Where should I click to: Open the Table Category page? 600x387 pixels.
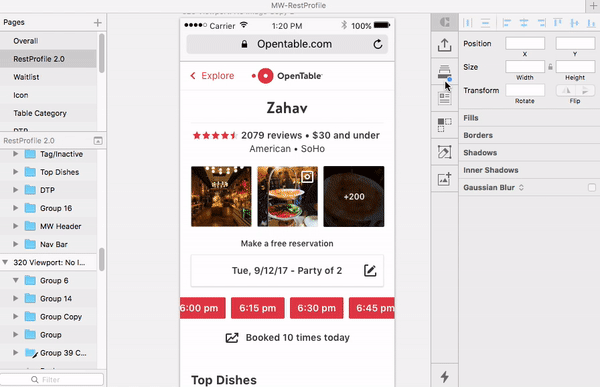pyautogui.click(x=48, y=113)
